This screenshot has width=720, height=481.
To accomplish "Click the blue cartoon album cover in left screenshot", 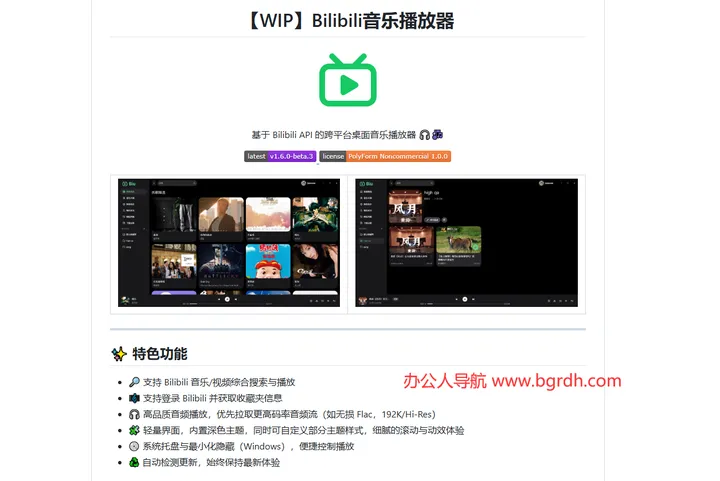I will tap(268, 261).
